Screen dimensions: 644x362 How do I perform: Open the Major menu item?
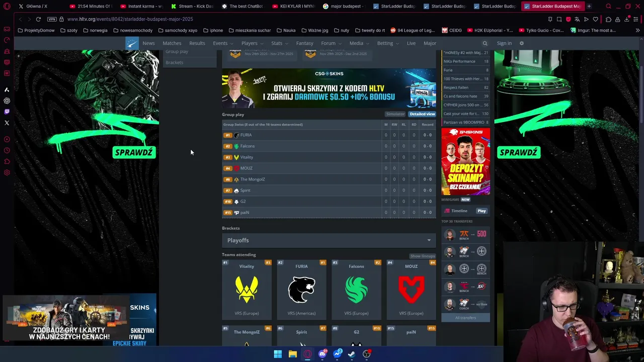click(430, 43)
